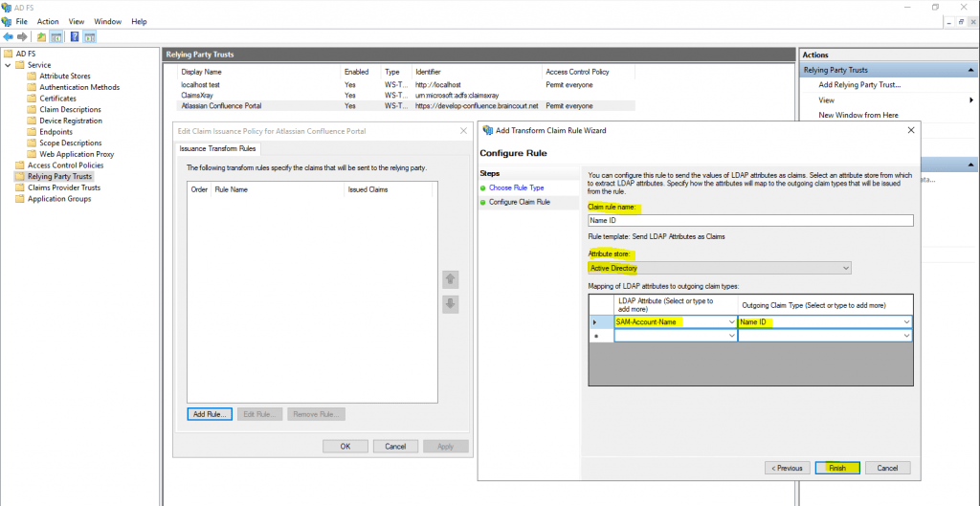Open the Window menu
This screenshot has width=980, height=506.
[x=107, y=21]
